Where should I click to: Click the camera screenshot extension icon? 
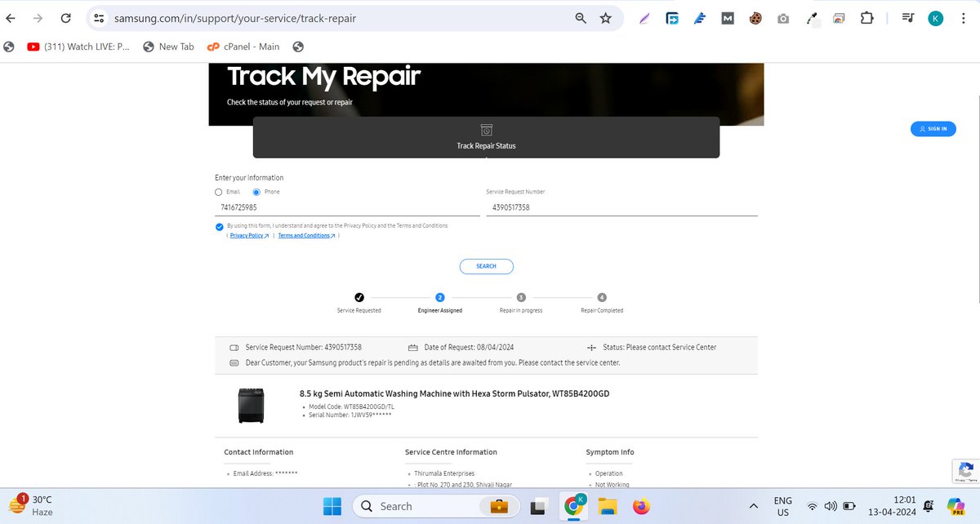click(783, 18)
